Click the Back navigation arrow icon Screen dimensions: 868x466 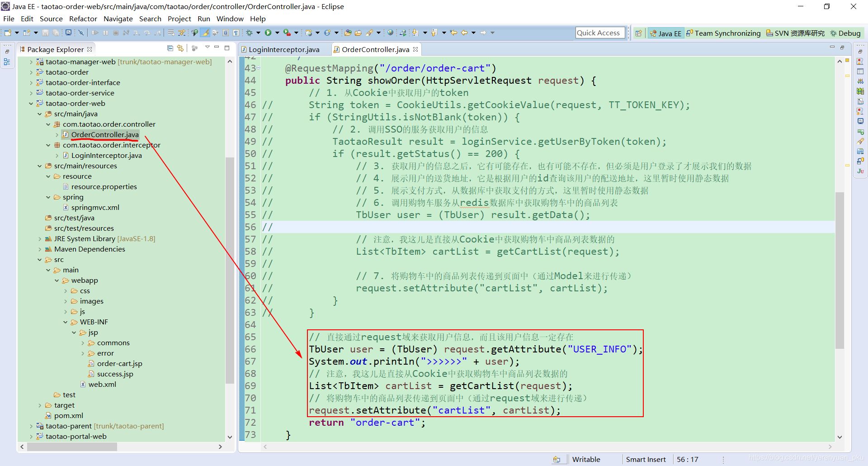464,33
